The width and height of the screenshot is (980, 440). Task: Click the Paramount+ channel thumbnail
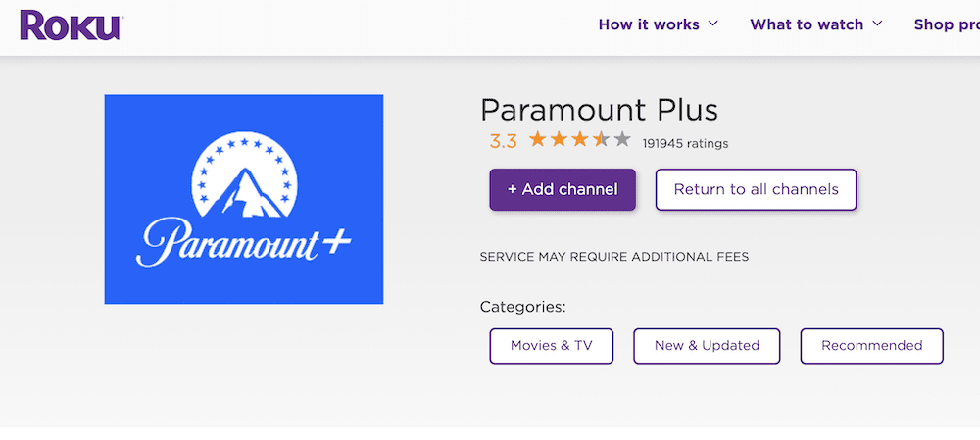point(244,199)
